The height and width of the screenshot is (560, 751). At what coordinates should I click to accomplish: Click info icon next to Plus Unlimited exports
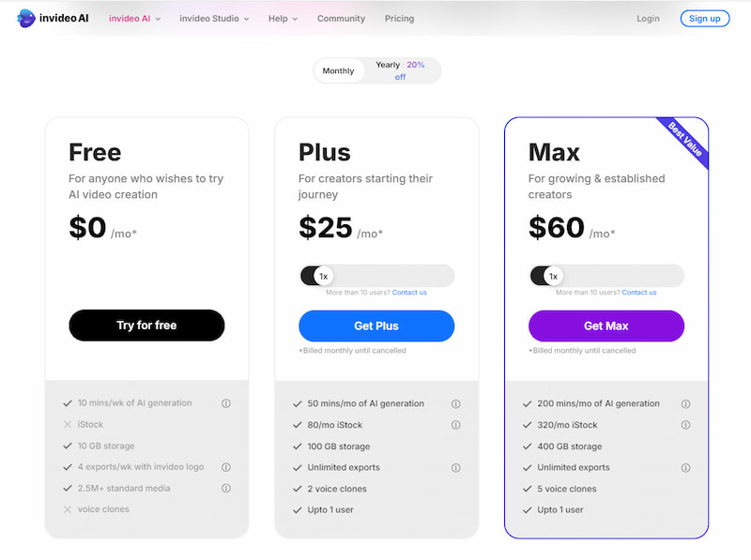(x=456, y=468)
